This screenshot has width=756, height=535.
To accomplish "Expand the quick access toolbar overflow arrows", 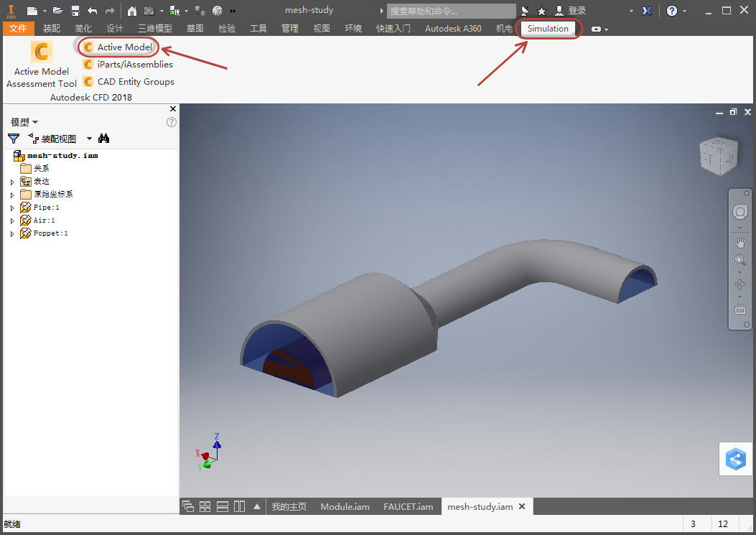I will pos(233,11).
